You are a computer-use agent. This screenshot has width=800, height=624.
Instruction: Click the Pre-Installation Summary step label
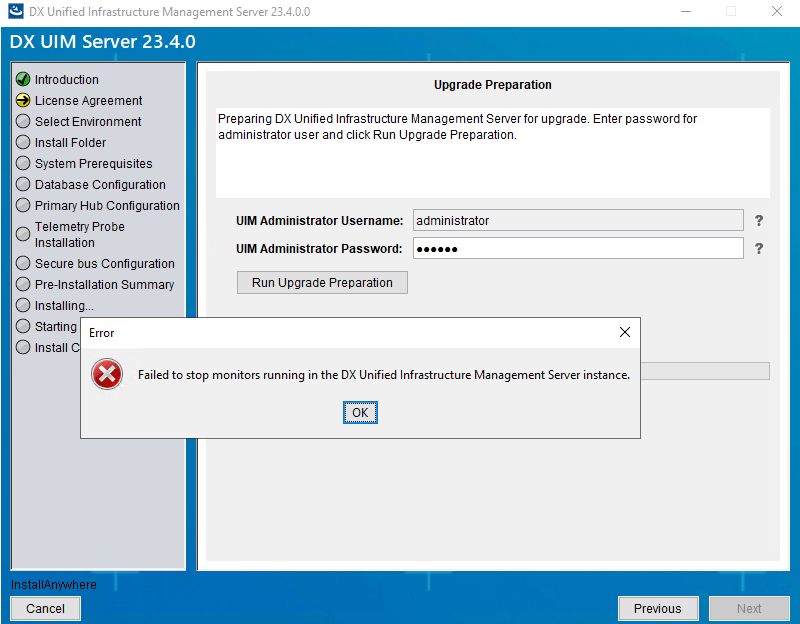pos(104,284)
